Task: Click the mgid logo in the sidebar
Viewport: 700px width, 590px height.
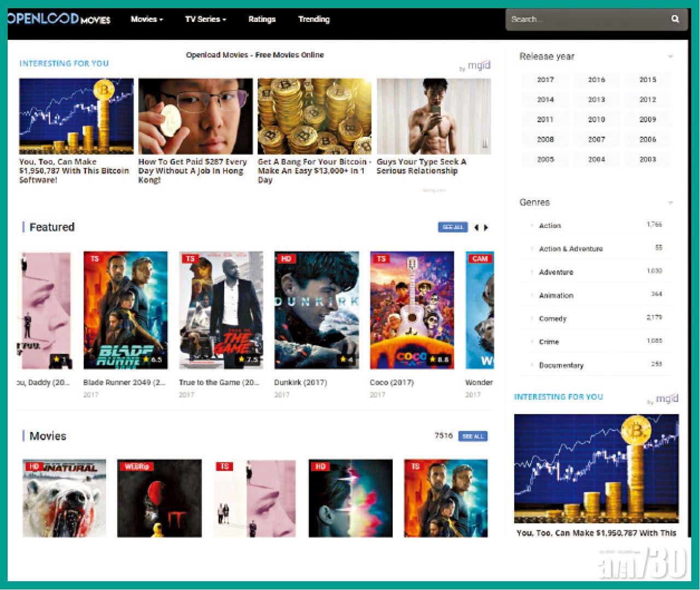Action: pos(666,399)
